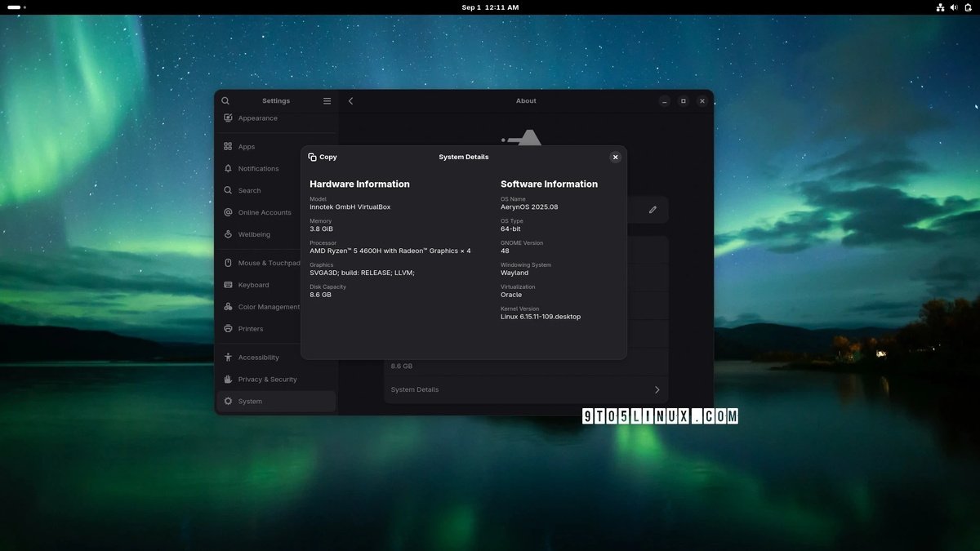Open the Apps settings panel

(x=246, y=147)
